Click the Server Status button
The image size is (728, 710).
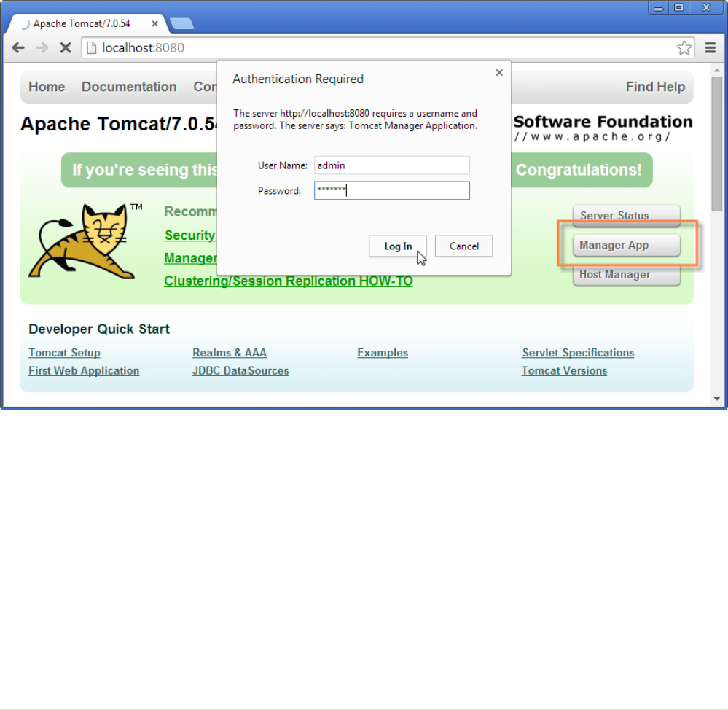pyautogui.click(x=626, y=216)
